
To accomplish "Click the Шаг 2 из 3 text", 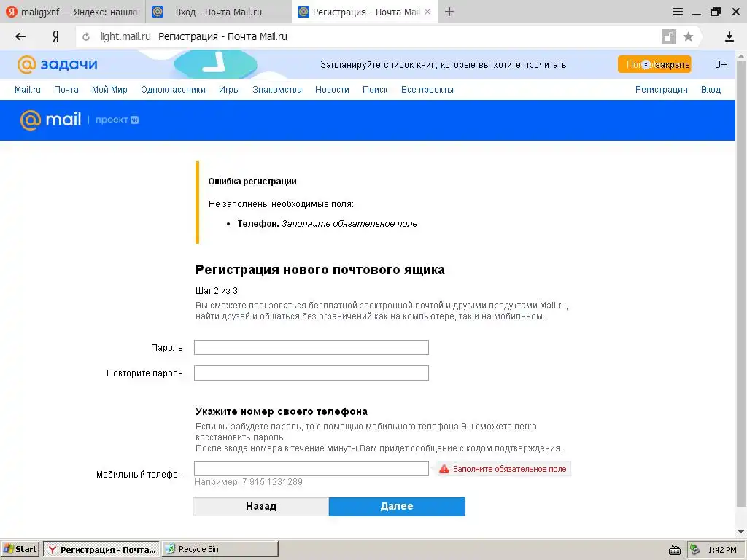I will [216, 290].
